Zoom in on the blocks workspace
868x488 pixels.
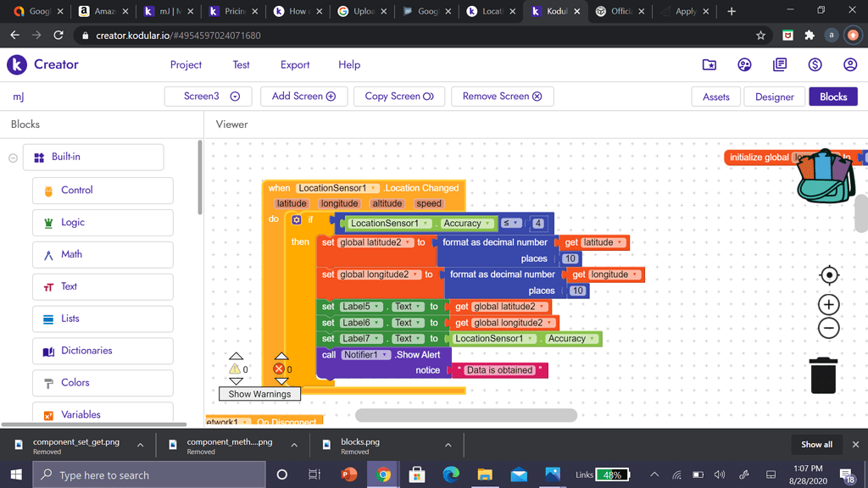pos(829,305)
